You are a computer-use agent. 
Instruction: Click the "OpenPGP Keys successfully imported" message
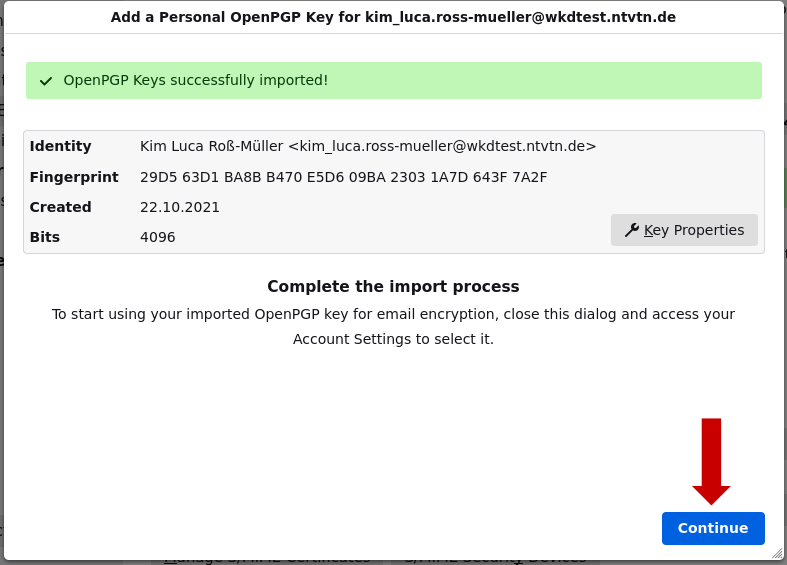(196, 80)
